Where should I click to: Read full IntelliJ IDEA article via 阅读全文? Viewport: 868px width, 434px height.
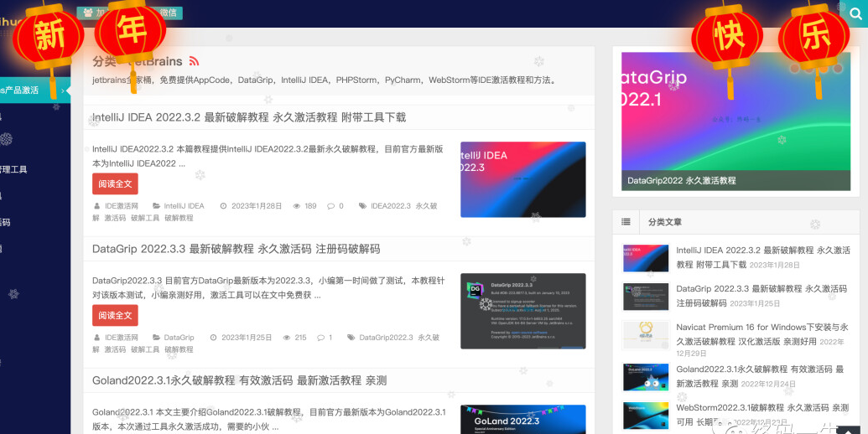coord(115,183)
